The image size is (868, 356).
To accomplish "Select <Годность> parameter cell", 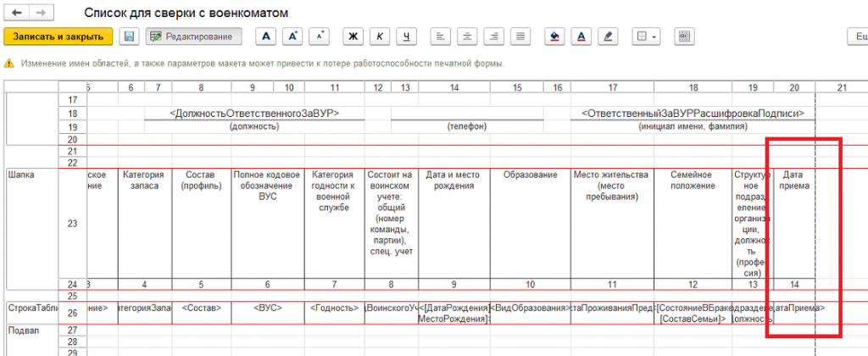I will tap(334, 313).
